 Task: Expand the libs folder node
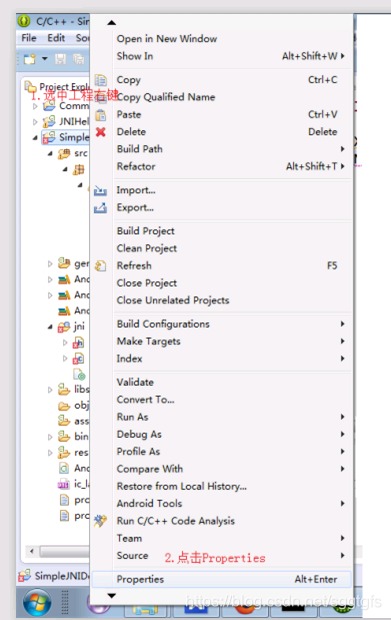50,389
